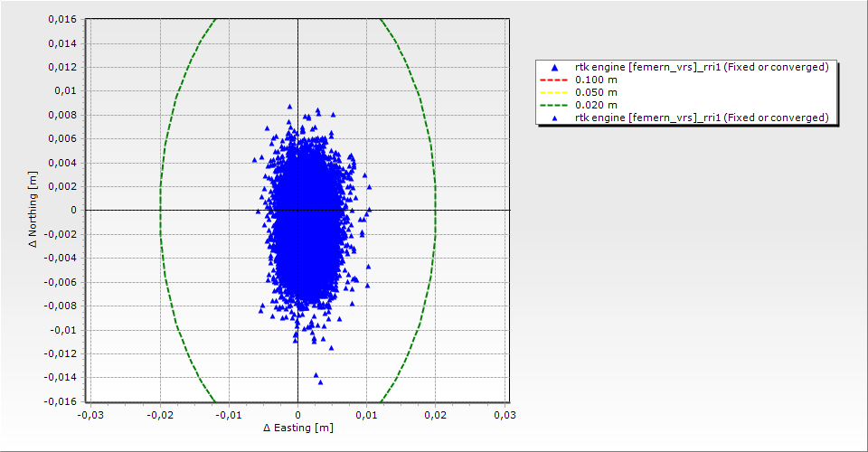Click the plot origin where zero lines cross
868x452 pixels.
pos(297,210)
